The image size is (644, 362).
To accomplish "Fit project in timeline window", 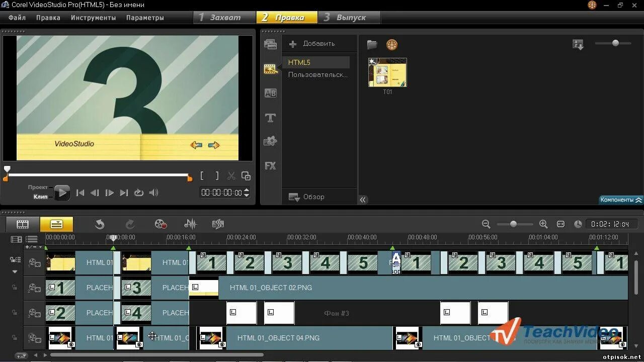I will [x=561, y=224].
